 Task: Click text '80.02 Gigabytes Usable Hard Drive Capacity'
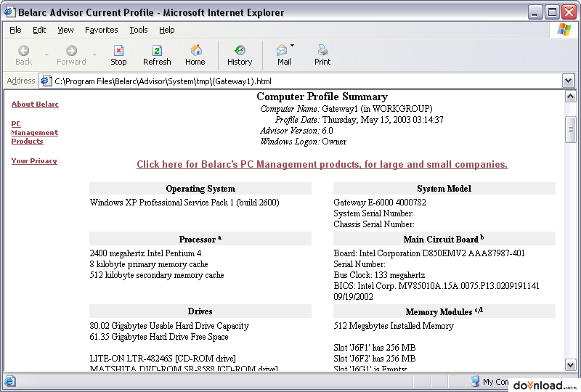click(169, 326)
